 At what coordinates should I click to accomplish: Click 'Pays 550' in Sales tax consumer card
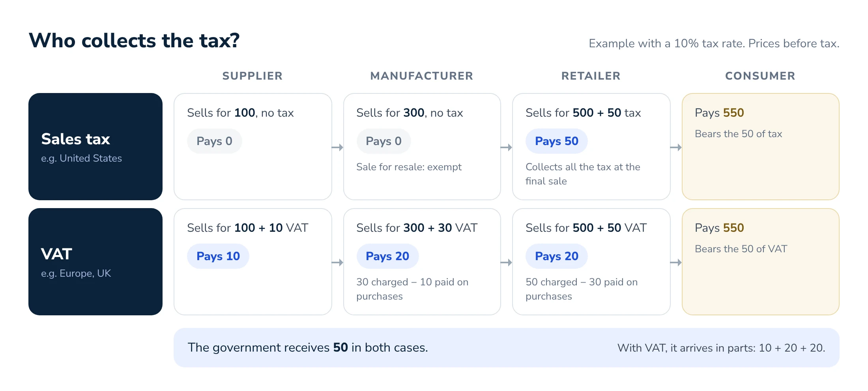point(719,113)
